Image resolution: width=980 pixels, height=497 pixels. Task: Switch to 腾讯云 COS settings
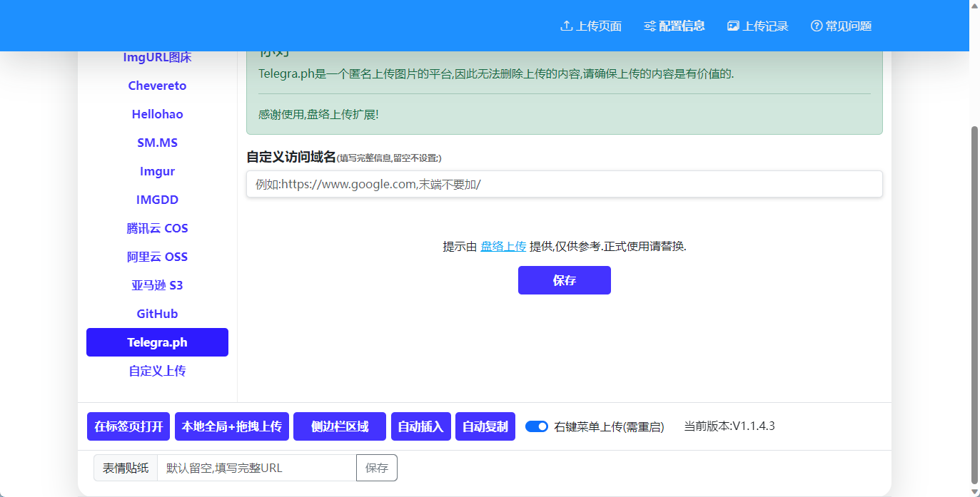(157, 228)
